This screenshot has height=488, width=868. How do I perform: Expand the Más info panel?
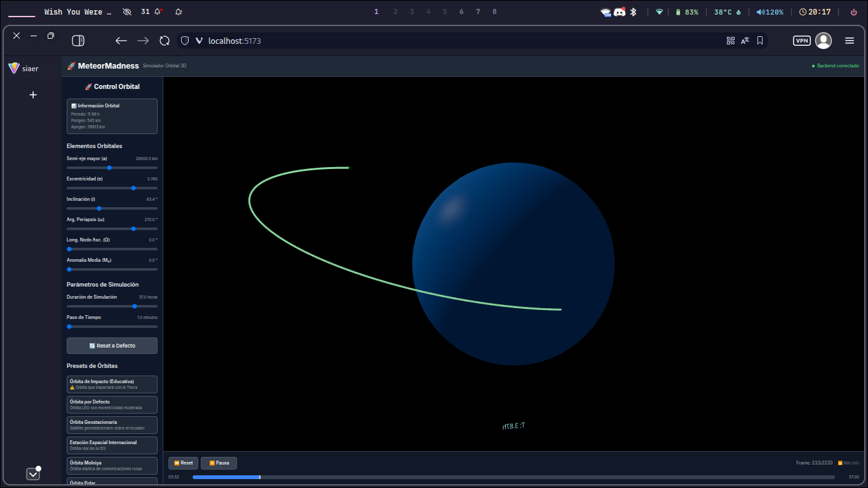tap(848, 463)
